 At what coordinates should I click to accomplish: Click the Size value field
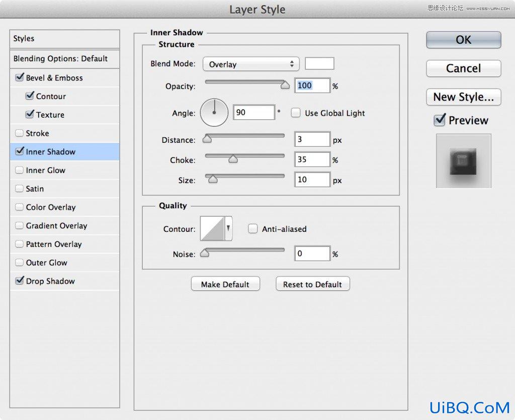(x=312, y=179)
